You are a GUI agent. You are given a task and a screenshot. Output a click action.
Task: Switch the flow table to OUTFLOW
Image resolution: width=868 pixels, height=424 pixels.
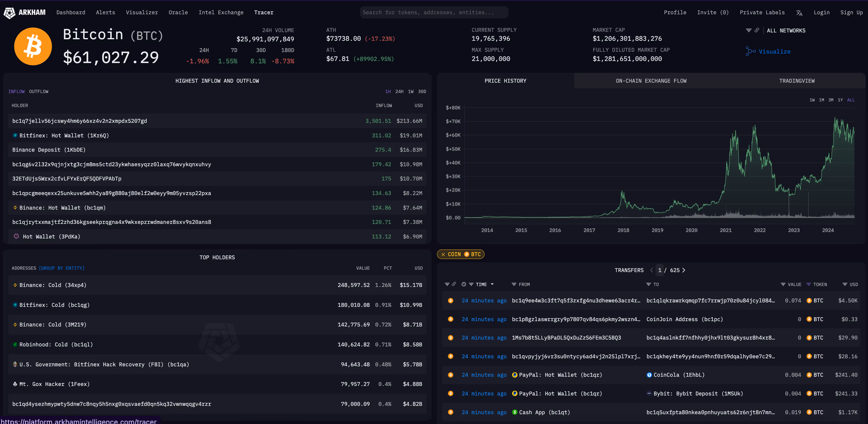pyautogui.click(x=38, y=91)
